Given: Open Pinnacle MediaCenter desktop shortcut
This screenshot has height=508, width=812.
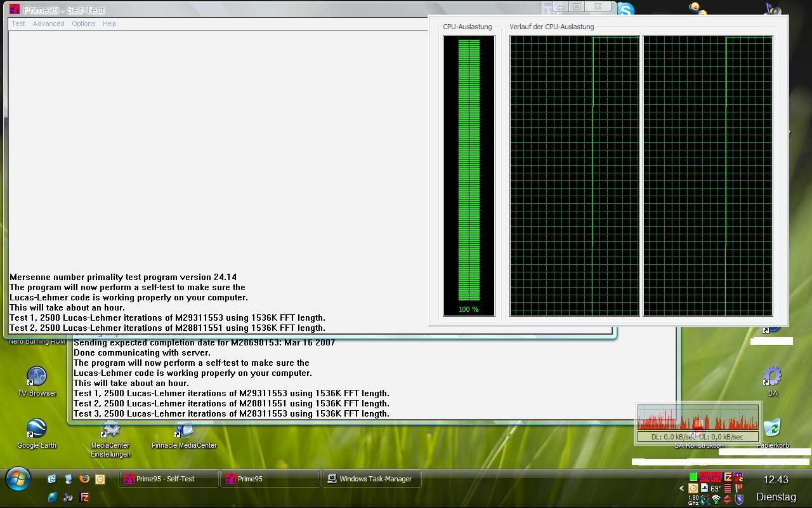Looking at the screenshot, I should tap(184, 435).
